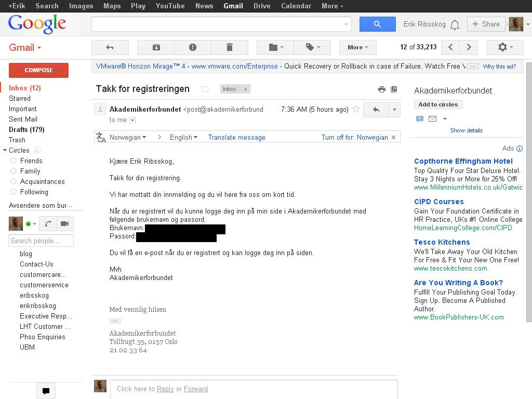Remove the Inbox label with its x
532x399 pixels.
(245, 89)
